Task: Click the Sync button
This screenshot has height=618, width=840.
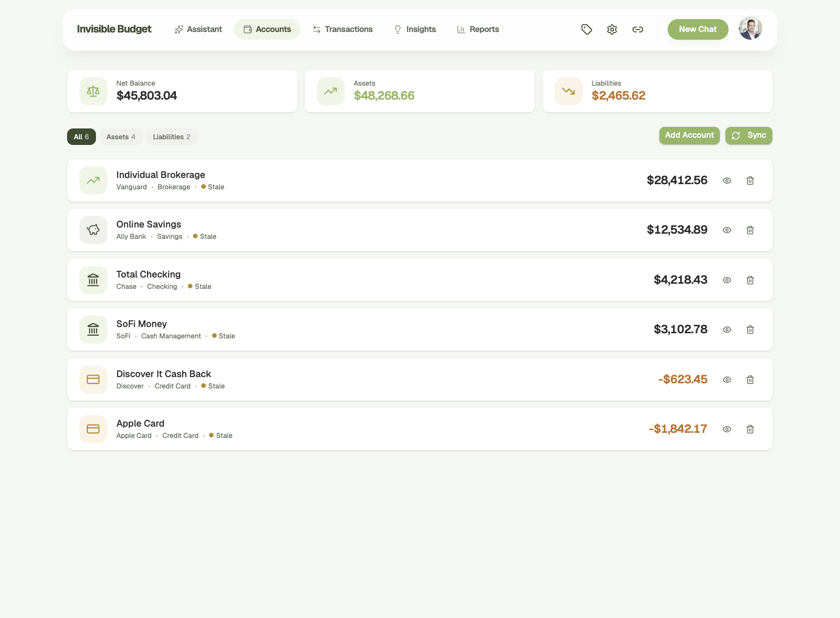Action: point(749,135)
